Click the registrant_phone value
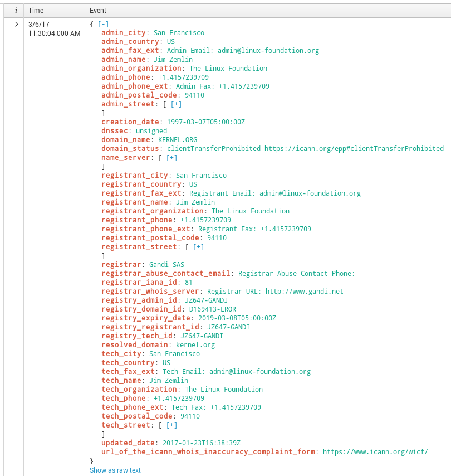 pyautogui.click(x=205, y=220)
